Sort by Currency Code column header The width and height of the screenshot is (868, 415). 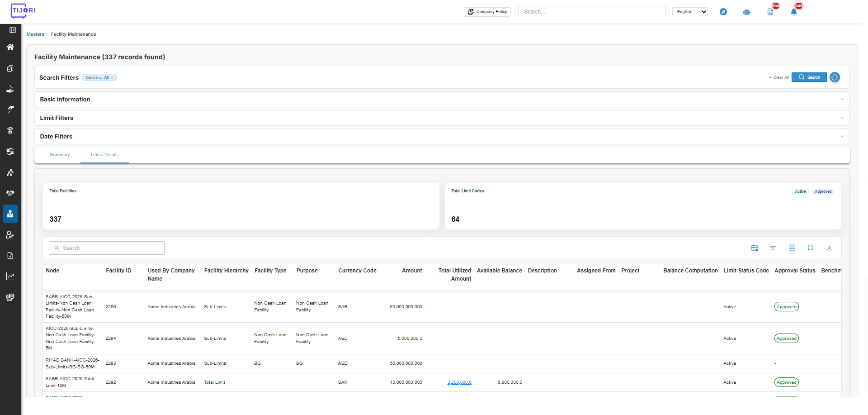[x=357, y=271]
